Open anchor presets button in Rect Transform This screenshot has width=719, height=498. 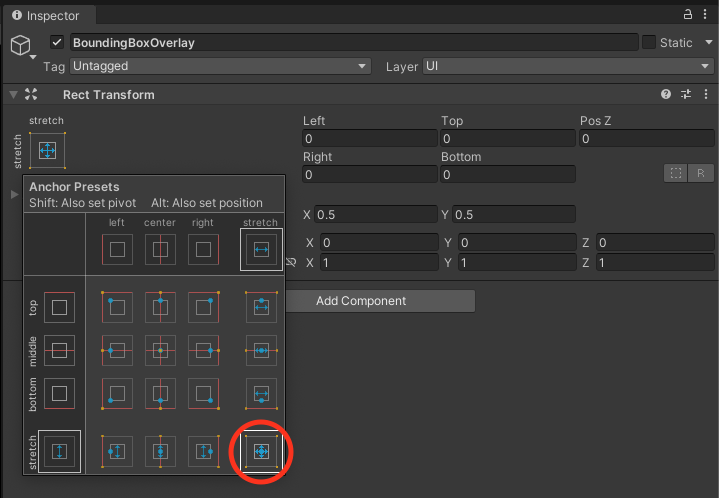[48, 150]
